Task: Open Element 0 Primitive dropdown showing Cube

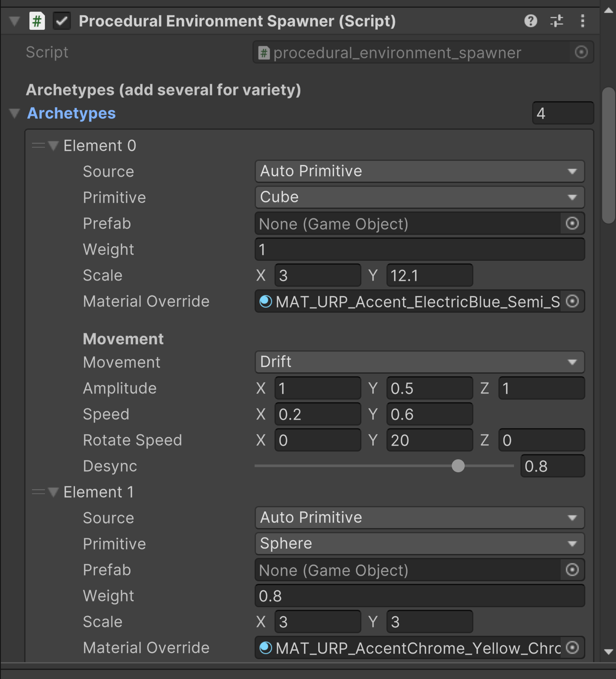Action: 419,197
